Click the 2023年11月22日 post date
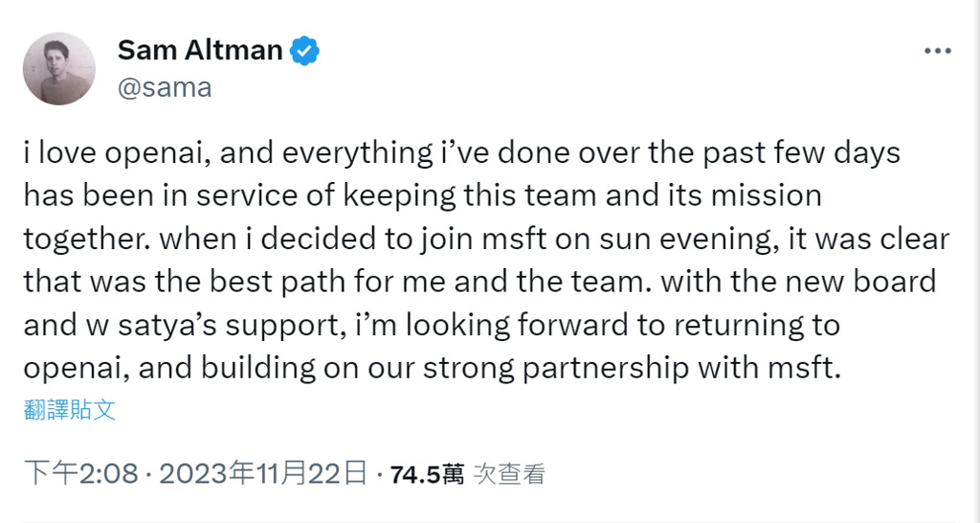Screen dimensions: 980x523 [262, 473]
